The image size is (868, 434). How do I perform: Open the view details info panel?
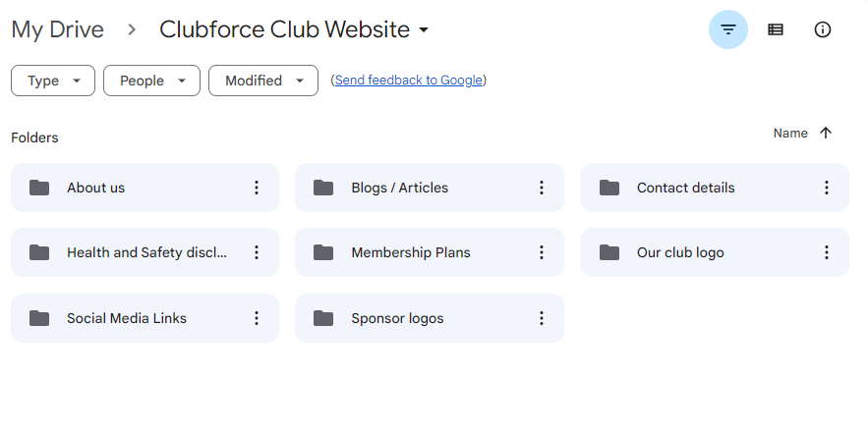point(823,29)
